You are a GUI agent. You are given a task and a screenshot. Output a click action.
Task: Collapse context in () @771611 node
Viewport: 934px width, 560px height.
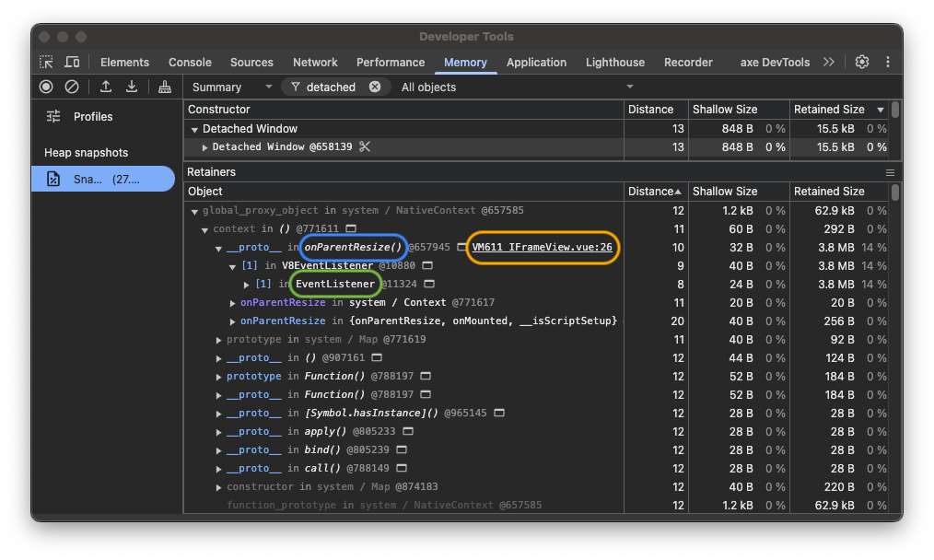204,229
